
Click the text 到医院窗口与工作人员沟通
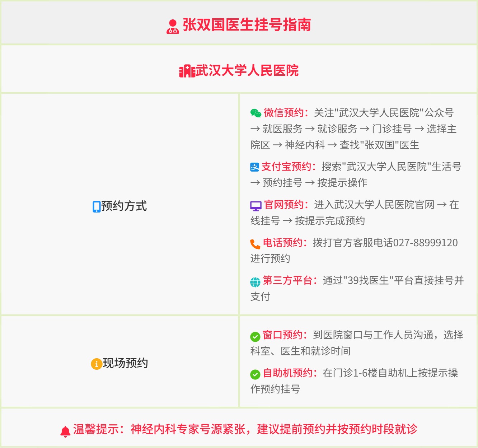click(x=373, y=335)
